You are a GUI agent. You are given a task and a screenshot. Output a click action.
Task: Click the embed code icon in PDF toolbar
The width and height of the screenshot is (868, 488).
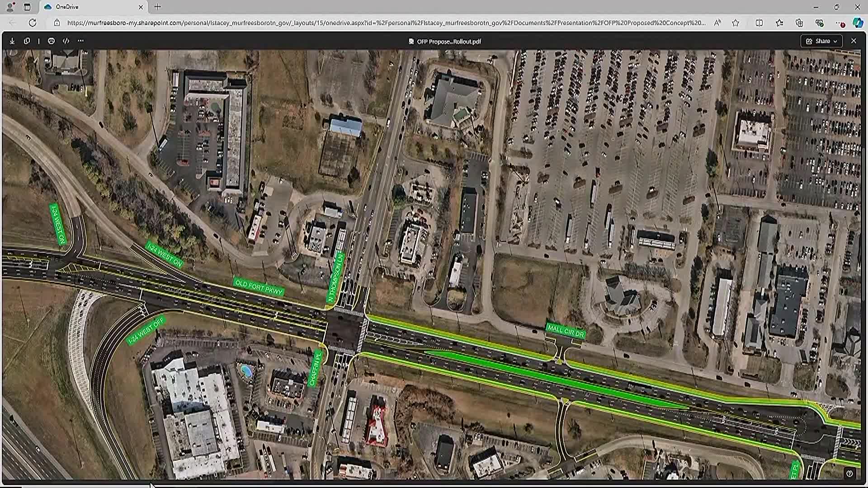click(x=66, y=41)
